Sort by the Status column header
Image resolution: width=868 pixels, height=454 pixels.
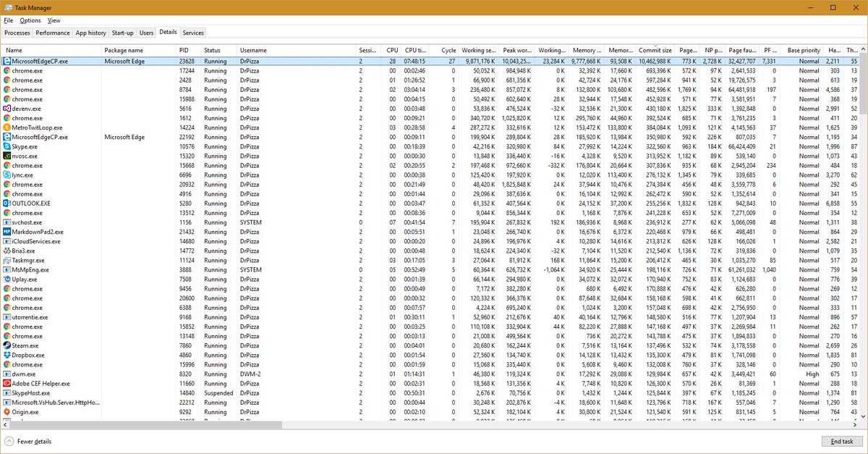[219, 50]
